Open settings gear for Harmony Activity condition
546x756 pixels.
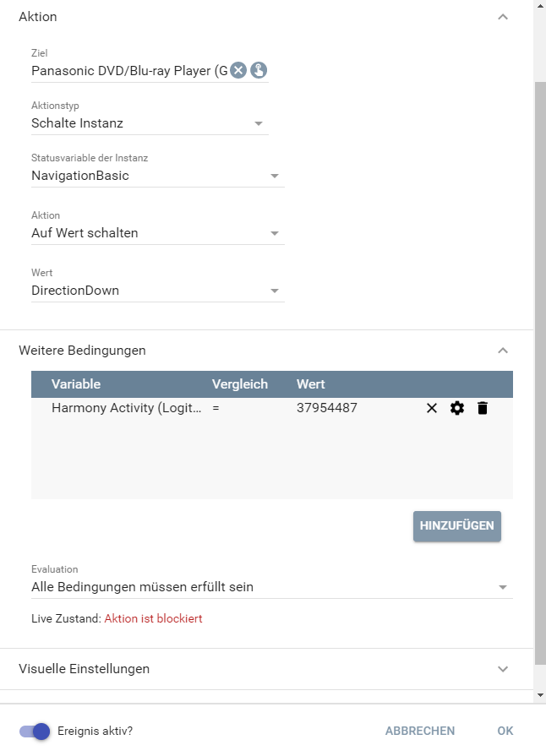coord(457,408)
